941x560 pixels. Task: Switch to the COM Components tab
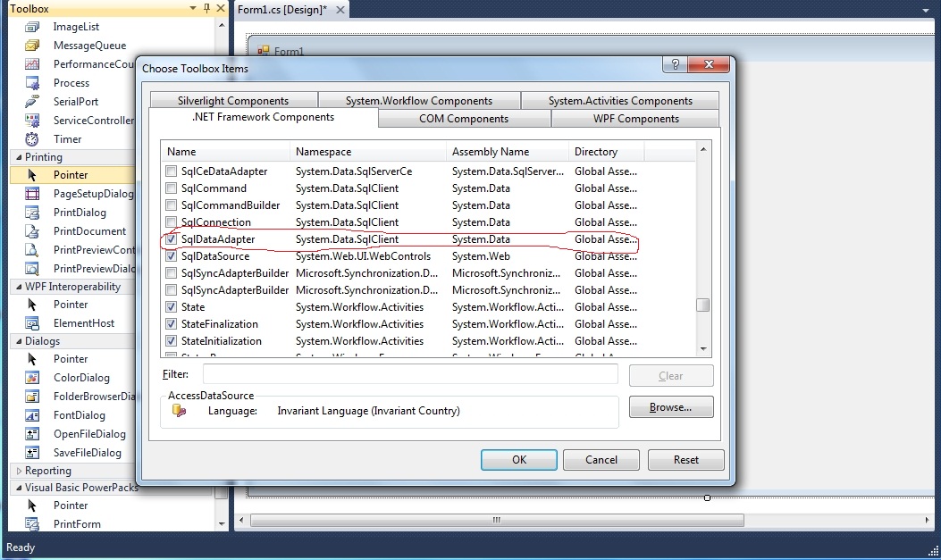[464, 118]
